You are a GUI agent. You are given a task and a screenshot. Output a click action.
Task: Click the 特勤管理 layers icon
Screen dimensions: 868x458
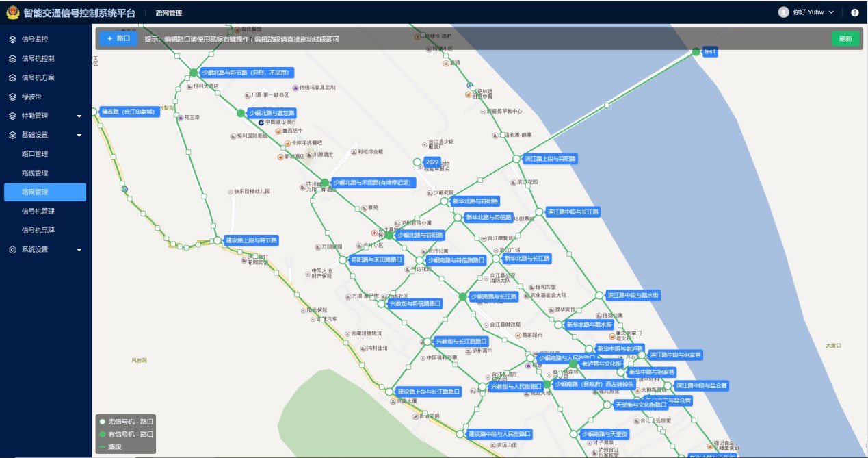[12, 116]
